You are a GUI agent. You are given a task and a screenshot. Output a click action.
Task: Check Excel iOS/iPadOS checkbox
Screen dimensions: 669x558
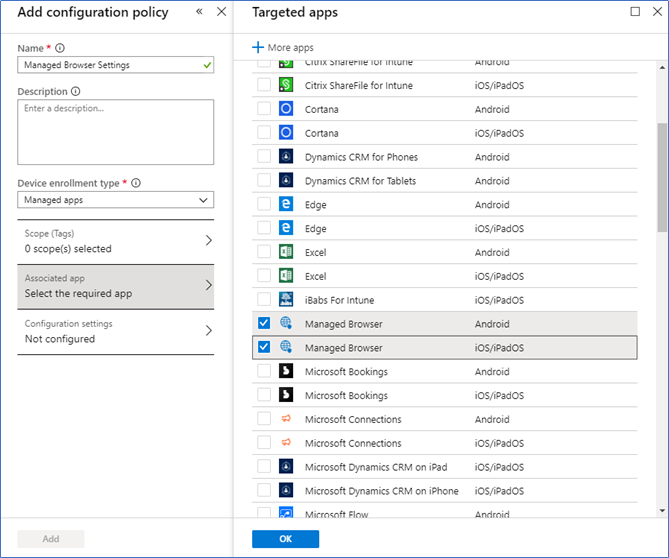point(264,276)
